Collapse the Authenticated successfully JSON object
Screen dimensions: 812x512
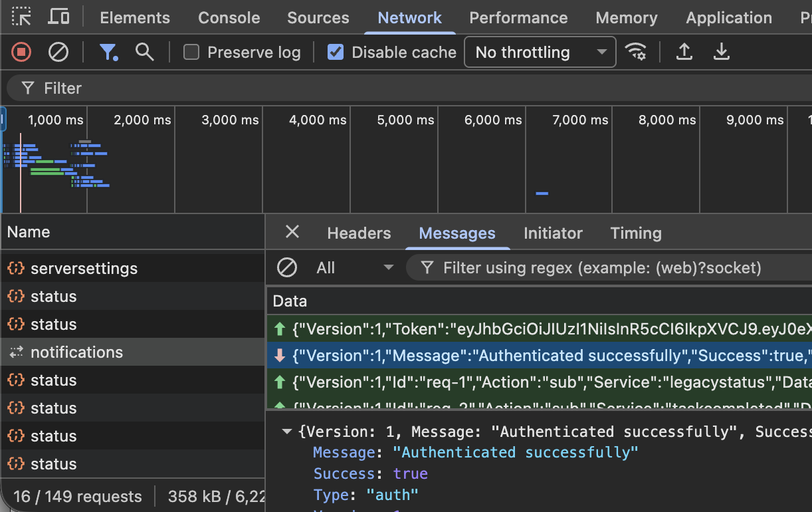pyautogui.click(x=287, y=432)
